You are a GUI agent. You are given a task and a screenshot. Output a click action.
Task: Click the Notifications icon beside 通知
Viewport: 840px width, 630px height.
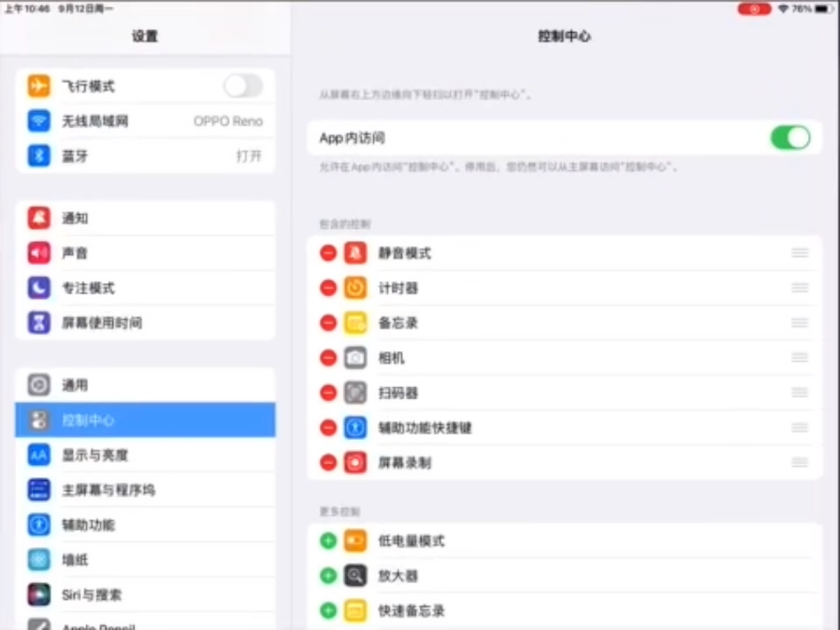coord(39,218)
